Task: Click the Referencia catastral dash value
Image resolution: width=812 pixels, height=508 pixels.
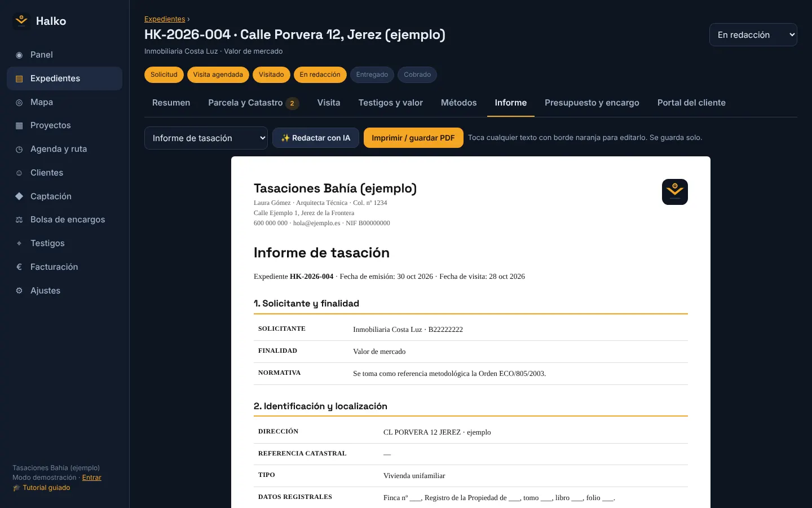Action: tap(387, 454)
